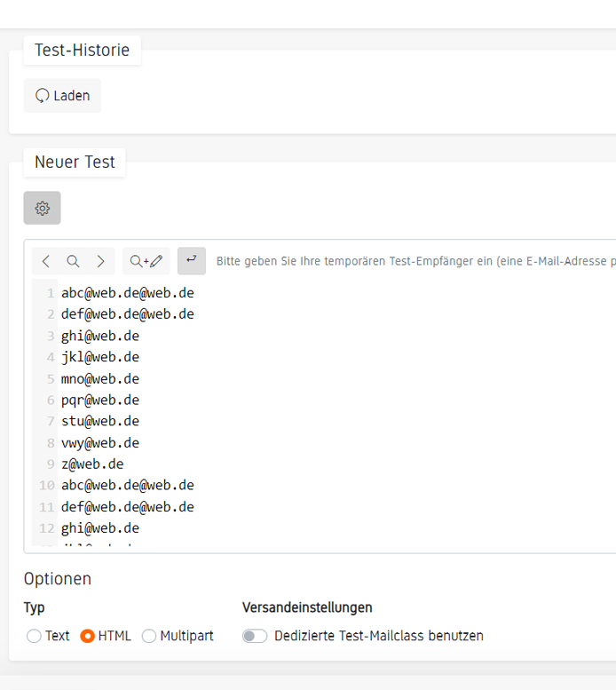Click the Neuer Test section heading
Image resolution: width=616 pixels, height=690 pixels.
[x=75, y=162]
